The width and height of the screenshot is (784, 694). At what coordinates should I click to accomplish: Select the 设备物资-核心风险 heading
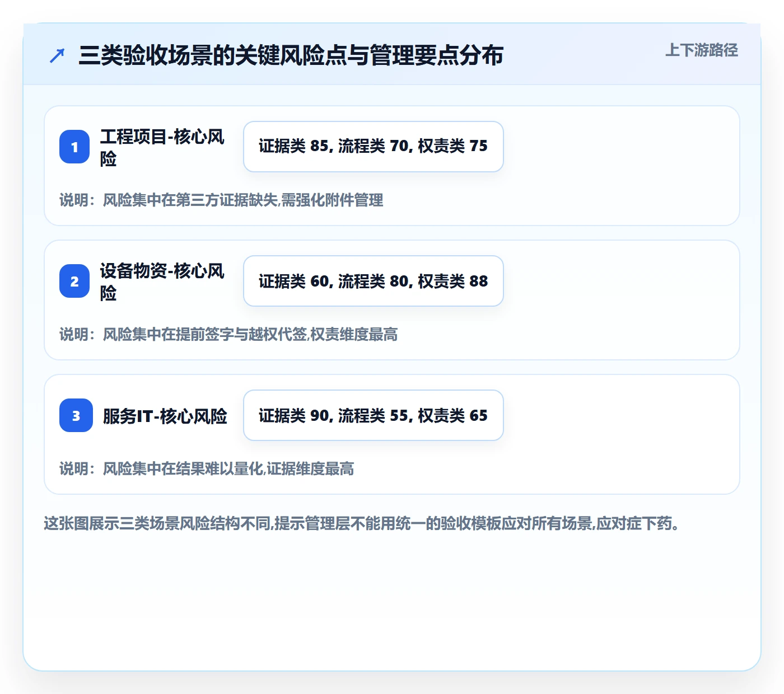coord(162,282)
